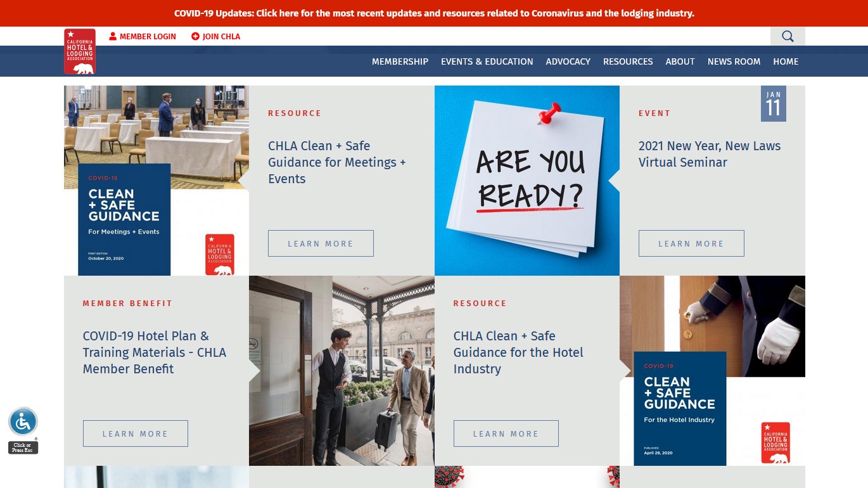Learn more about Meetings + Events guidance
Screen dimensions: 868x488
[321, 243]
